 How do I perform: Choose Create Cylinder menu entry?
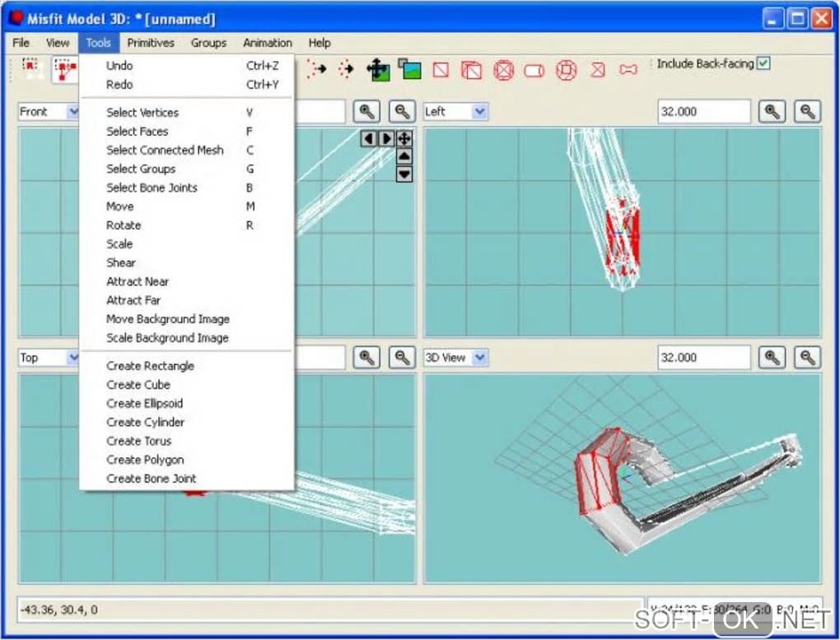coord(186,423)
